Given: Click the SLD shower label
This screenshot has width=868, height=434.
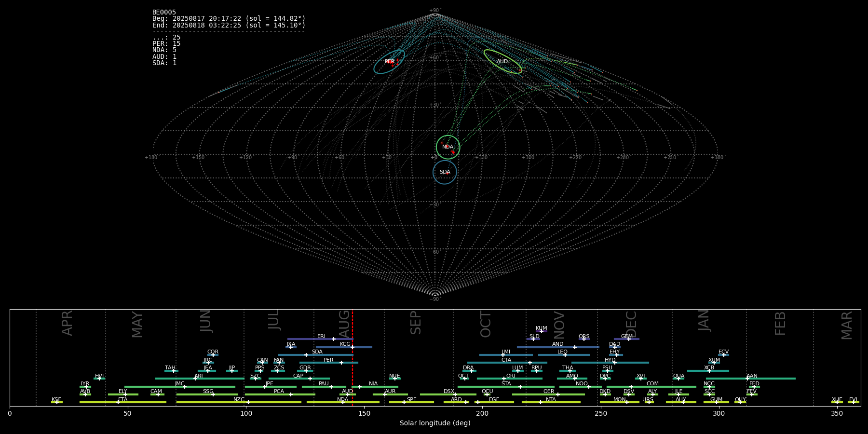Looking at the screenshot, I should [534, 337].
